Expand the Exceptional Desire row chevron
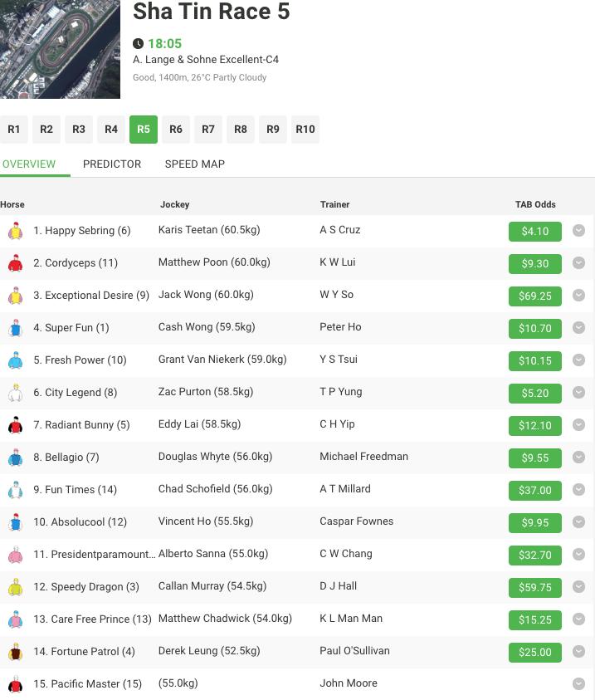Viewport: 595px width, 700px height. pyautogui.click(x=578, y=296)
